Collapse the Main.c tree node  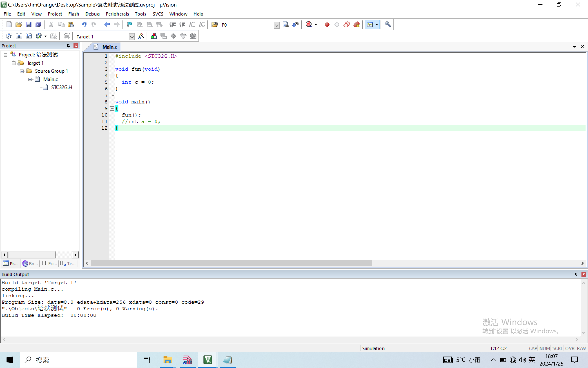click(30, 79)
